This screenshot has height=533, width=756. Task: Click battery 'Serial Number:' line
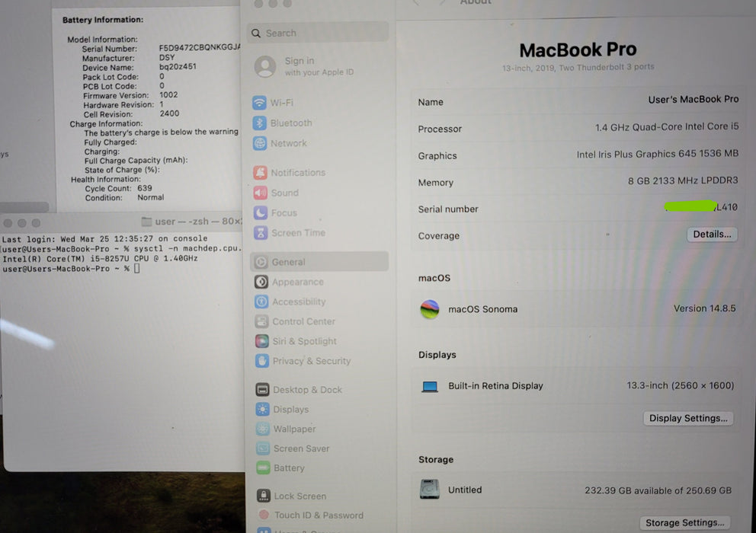point(161,48)
